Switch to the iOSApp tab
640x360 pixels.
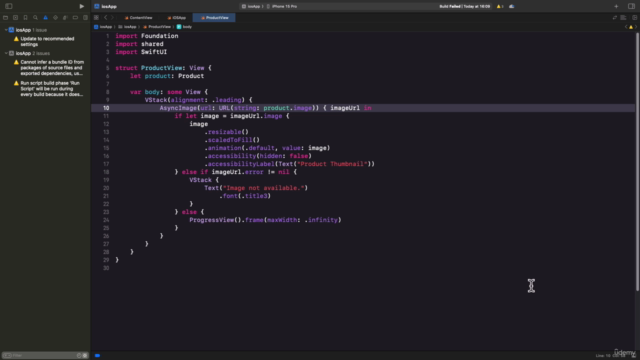coord(177,18)
